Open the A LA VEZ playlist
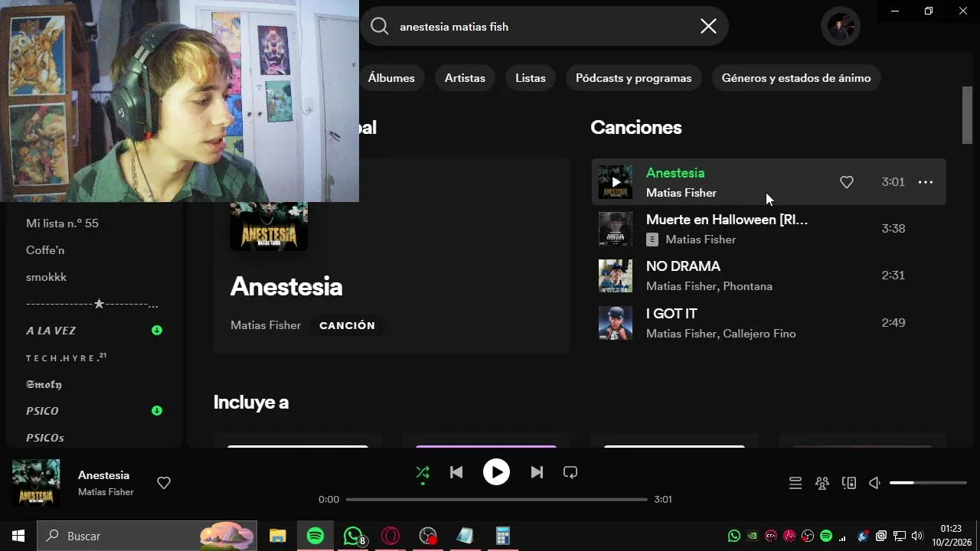The width and height of the screenshot is (980, 551). coord(51,331)
